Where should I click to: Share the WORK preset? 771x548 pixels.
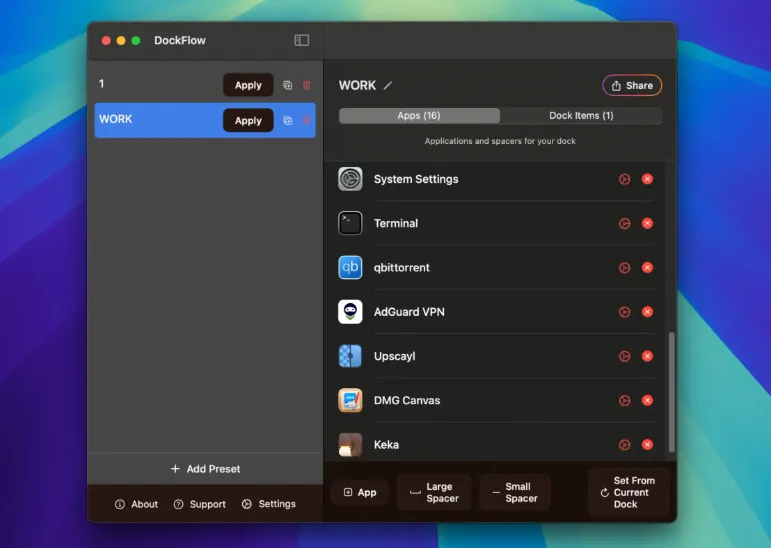(x=632, y=86)
